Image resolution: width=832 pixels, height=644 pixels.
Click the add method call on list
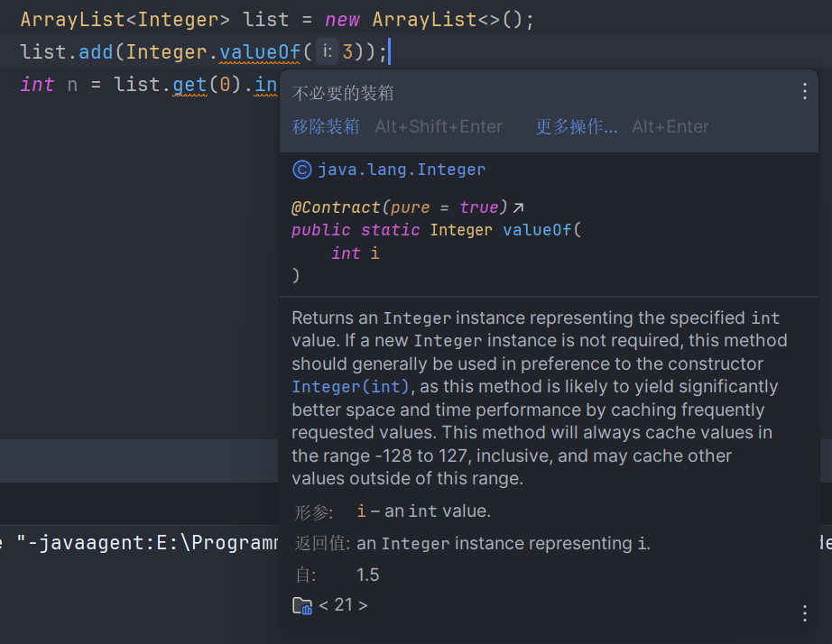tap(96, 52)
